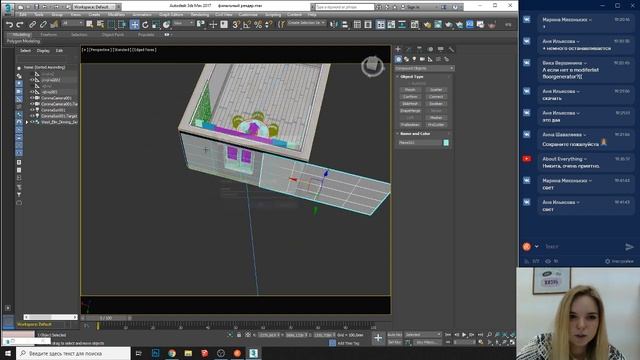Click the Connect compound object button

(436, 97)
